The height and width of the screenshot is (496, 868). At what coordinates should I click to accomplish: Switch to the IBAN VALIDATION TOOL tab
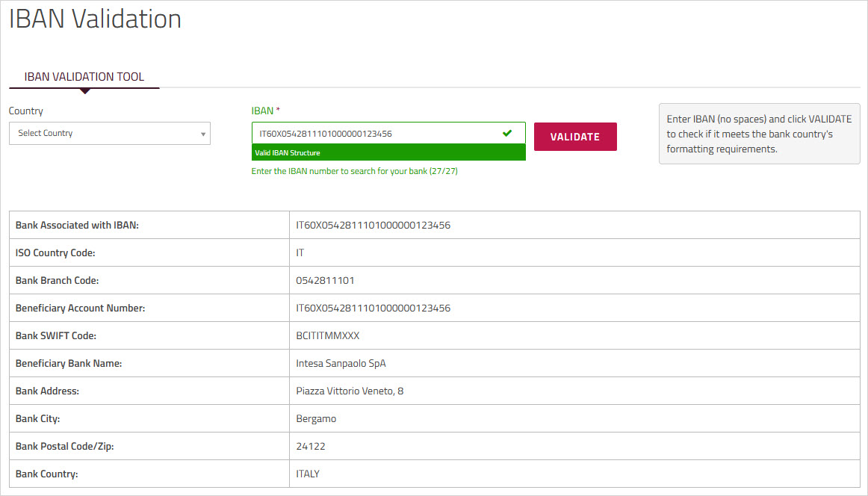point(84,77)
